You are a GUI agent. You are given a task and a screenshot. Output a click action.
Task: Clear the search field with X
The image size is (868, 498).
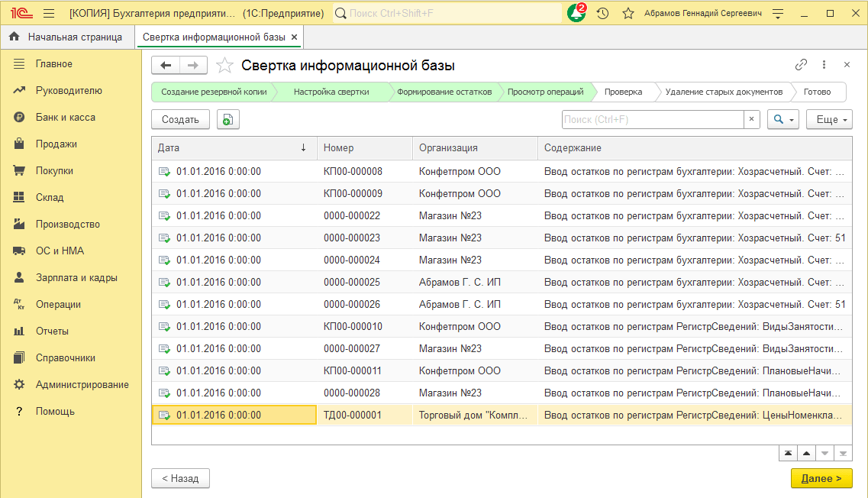752,119
